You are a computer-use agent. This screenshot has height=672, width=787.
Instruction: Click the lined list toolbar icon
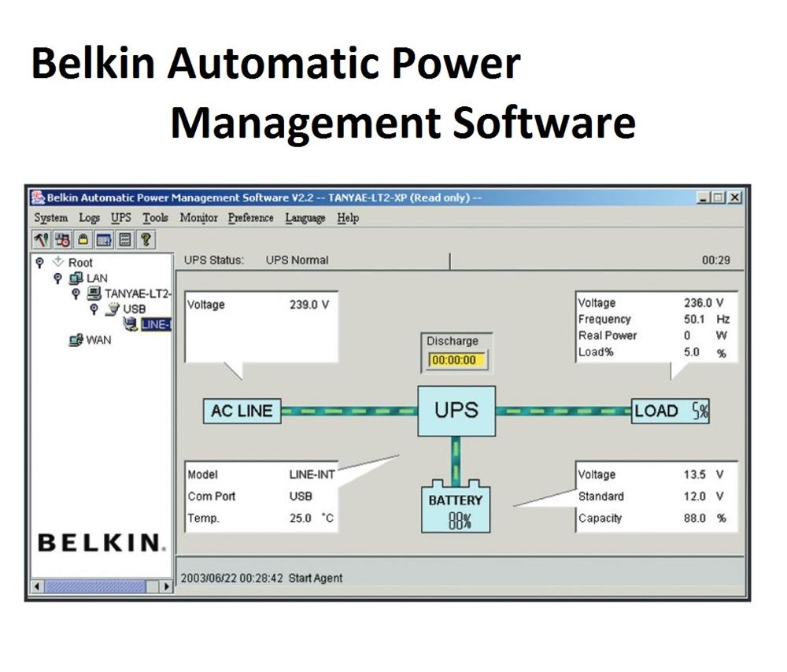point(125,239)
